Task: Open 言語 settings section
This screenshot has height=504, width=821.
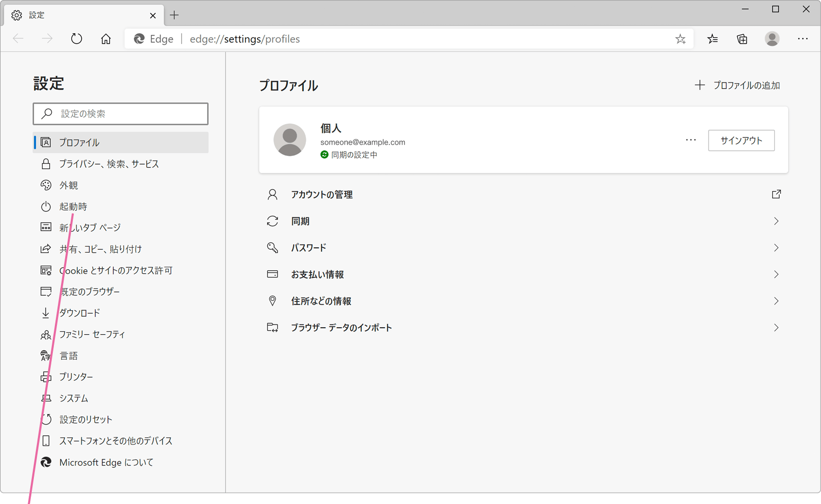Action: tap(121, 356)
